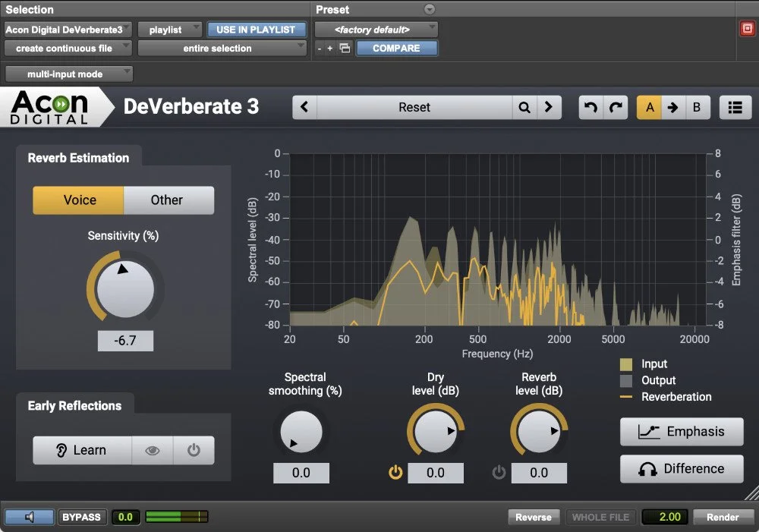
Task: Click the Learn early reflections button
Action: pyautogui.click(x=82, y=450)
